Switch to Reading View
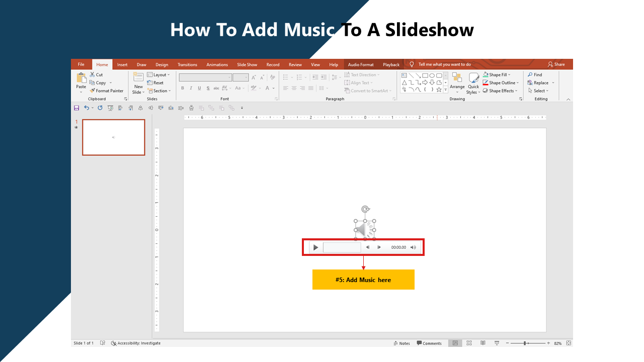644x362 pixels. (483, 343)
